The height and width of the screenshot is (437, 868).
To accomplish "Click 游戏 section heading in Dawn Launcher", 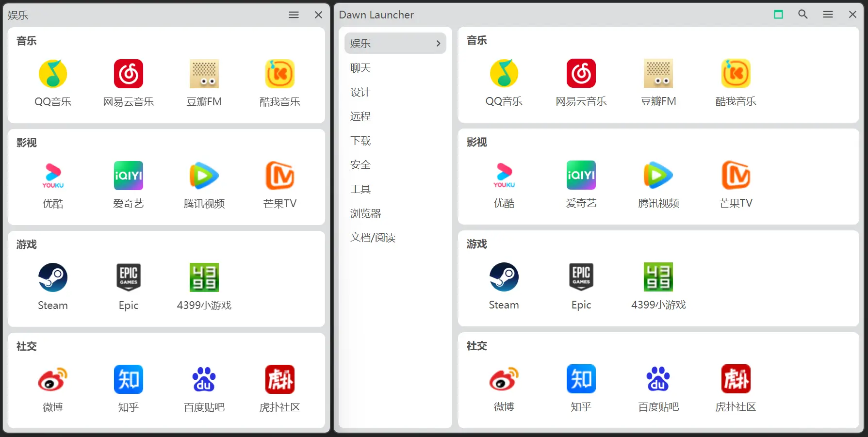I will [x=476, y=244].
